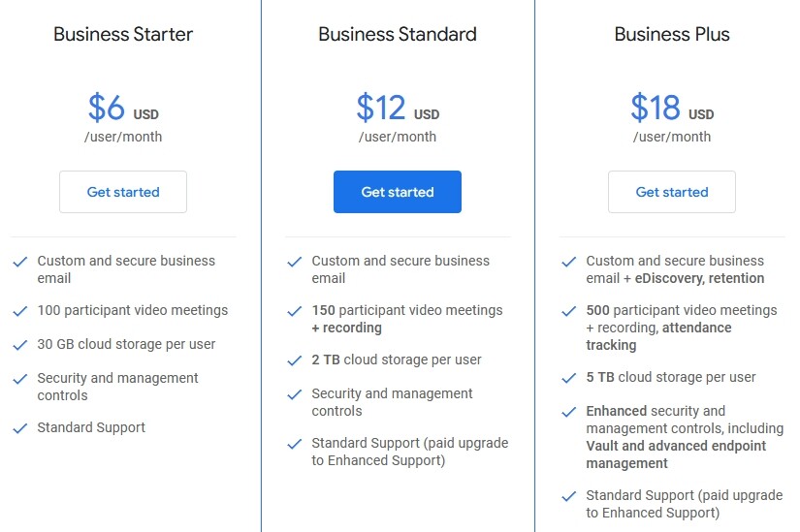Click checkmark next to 150 participant video meetings
Image resolution: width=800 pixels, height=532 pixels.
tap(295, 311)
